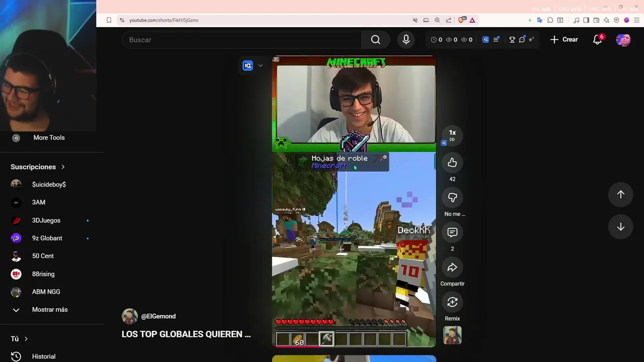This screenshot has height=362, width=644.
Task: Click the Remix icon
Action: tap(452, 302)
